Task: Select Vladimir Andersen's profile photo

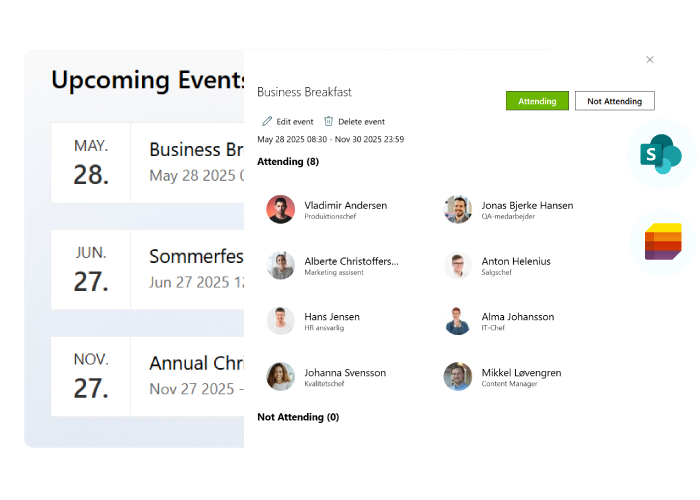Action: pyautogui.click(x=280, y=209)
